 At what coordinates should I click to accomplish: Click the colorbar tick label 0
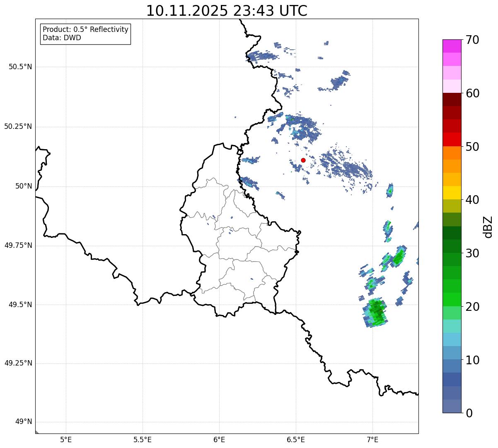click(469, 413)
